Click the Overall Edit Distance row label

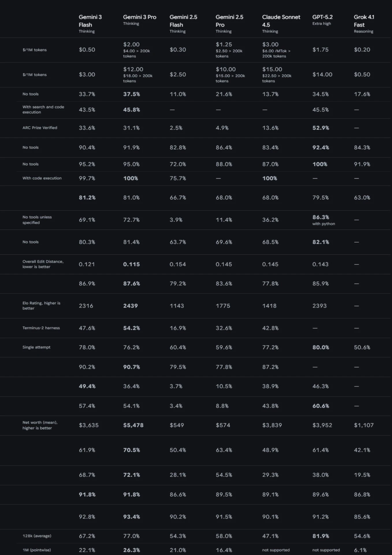pos(43,264)
